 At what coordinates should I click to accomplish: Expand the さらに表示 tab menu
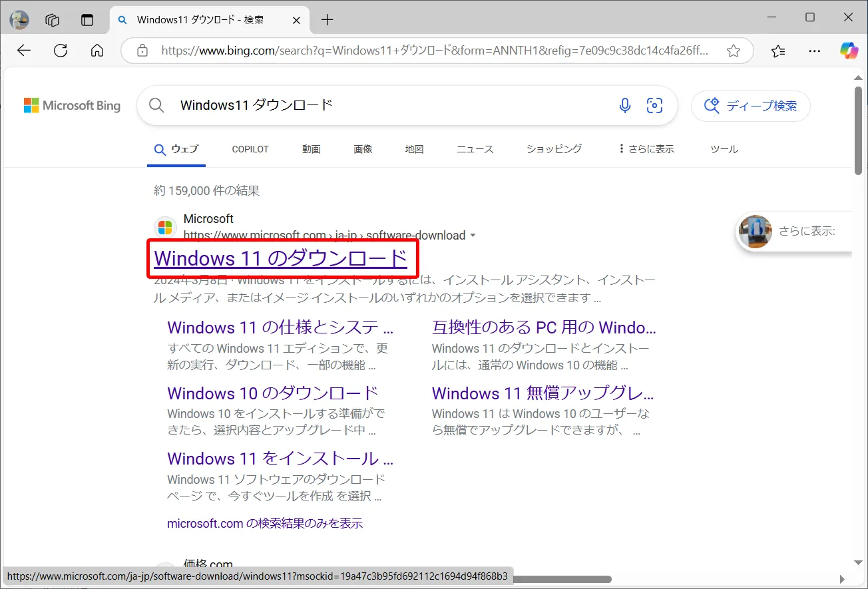[x=646, y=149]
